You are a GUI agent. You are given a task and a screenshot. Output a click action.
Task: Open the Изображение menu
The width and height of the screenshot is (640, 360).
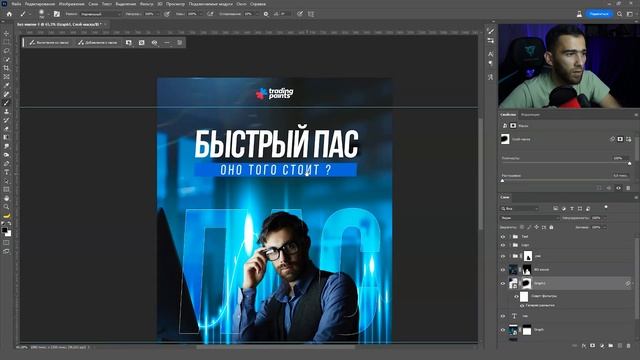71,4
